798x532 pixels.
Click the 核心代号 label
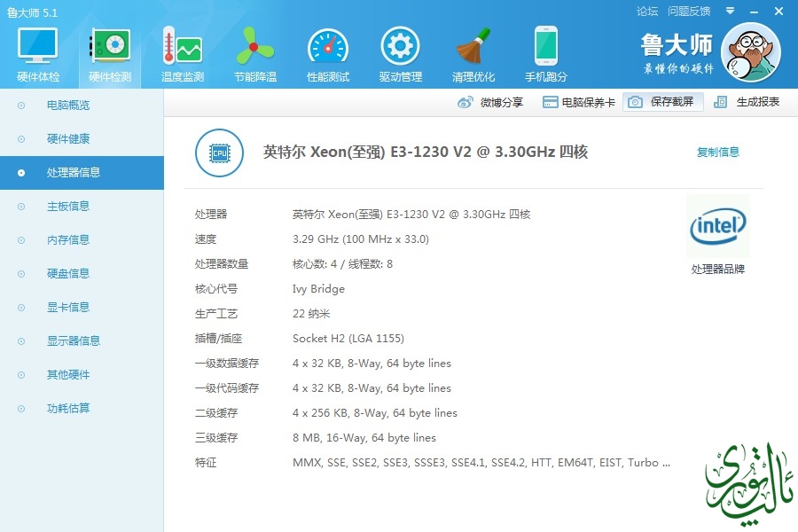[x=215, y=289]
